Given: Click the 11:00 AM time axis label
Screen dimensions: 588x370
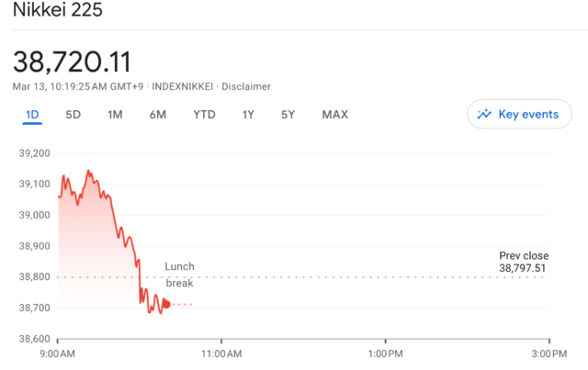Looking at the screenshot, I should pyautogui.click(x=221, y=352).
